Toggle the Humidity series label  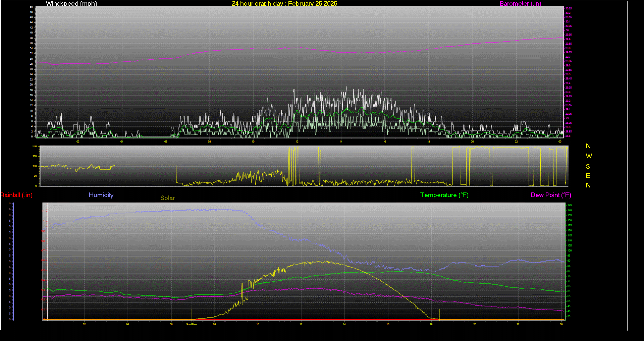[101, 195]
